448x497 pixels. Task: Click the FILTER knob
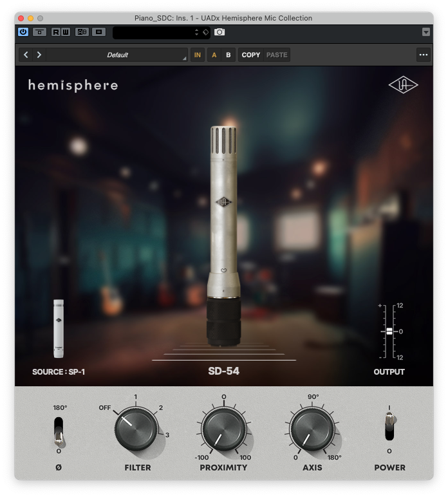point(136,429)
